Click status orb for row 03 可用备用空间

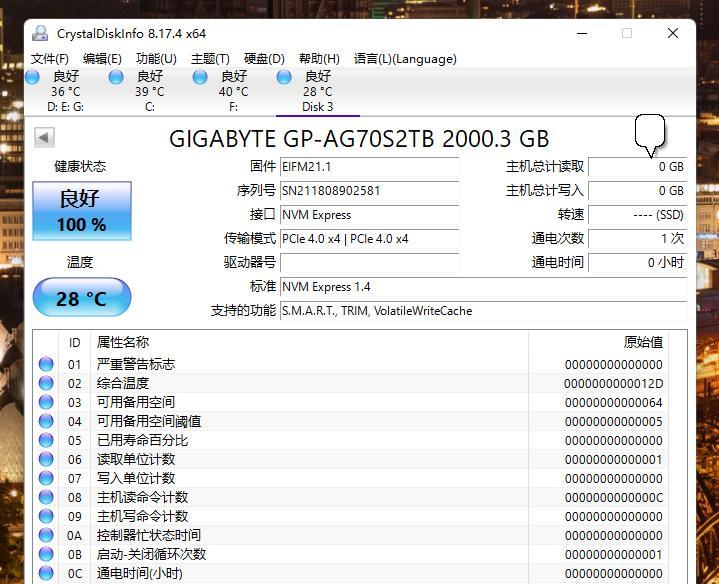[46, 402]
